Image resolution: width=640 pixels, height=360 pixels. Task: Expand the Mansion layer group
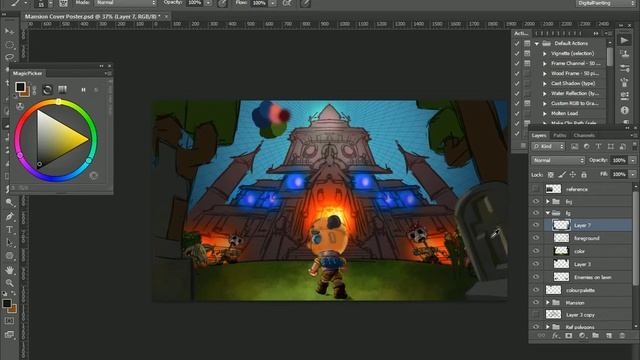tap(548, 302)
